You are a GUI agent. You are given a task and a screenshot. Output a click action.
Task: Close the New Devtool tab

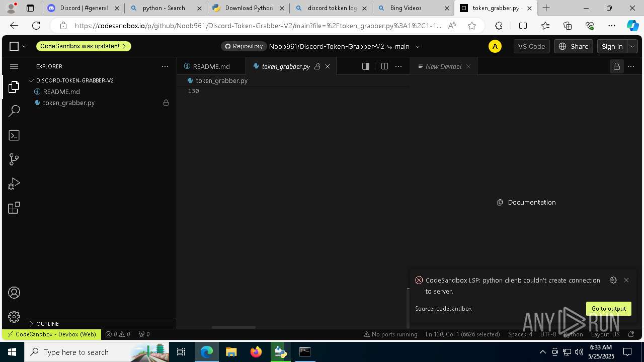click(468, 66)
